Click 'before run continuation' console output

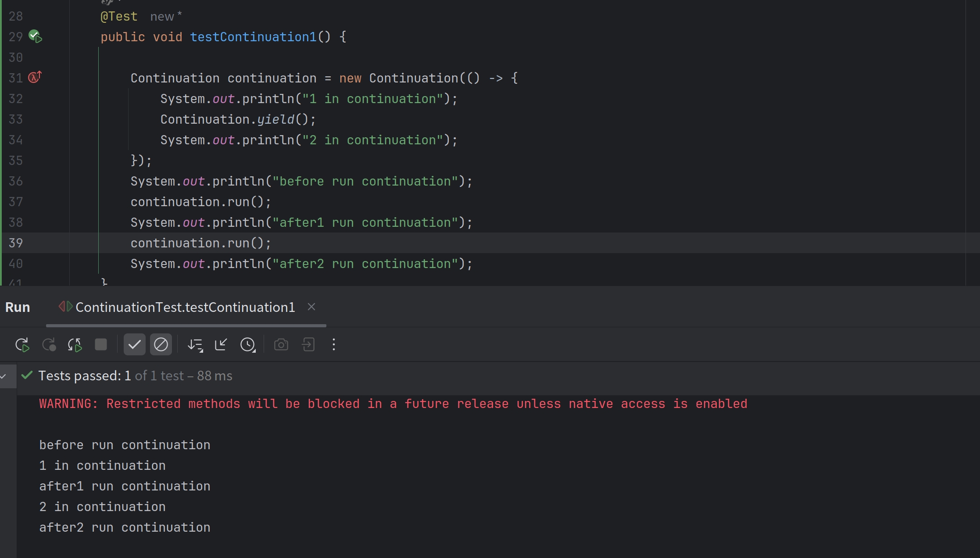pos(125,445)
